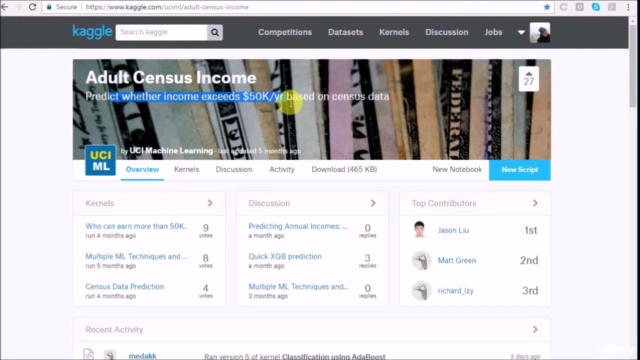Click Jason Liu's avatar
This screenshot has height=360, width=640.
[420, 230]
